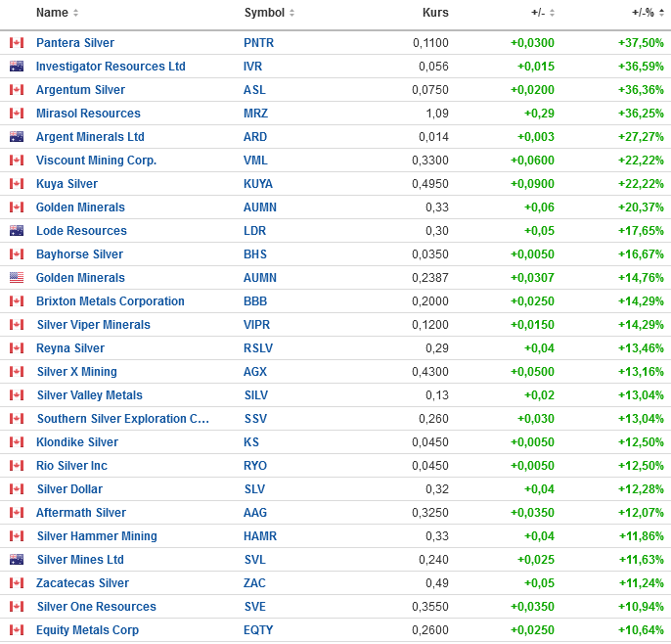671x644 pixels.
Task: Open Investigator Resources Ltd link
Action: point(111,67)
